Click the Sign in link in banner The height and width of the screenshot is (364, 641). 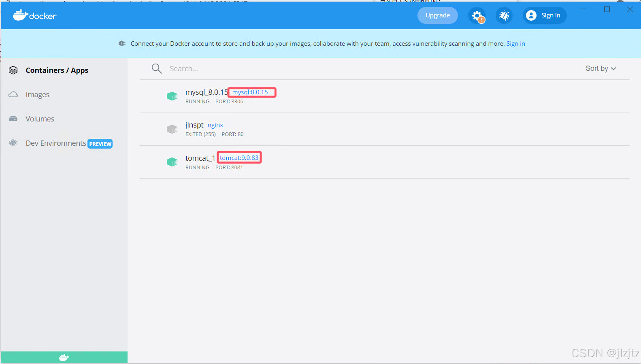click(x=516, y=44)
